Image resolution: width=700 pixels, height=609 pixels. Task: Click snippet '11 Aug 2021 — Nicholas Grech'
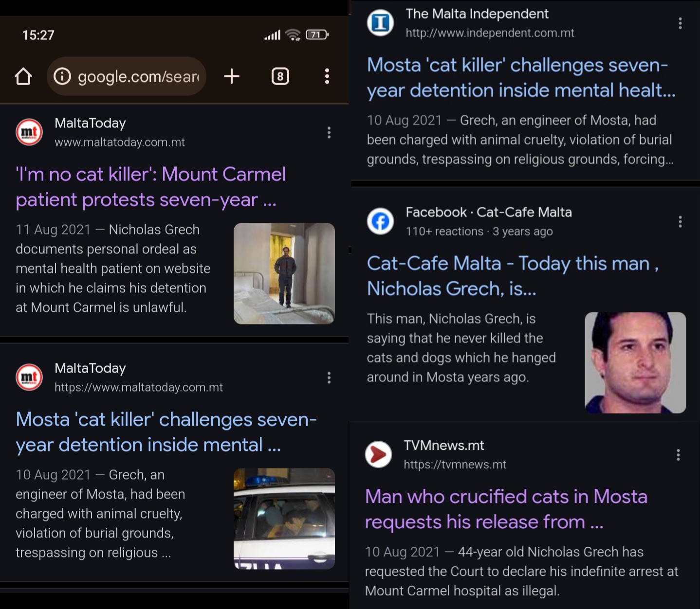coord(108,230)
